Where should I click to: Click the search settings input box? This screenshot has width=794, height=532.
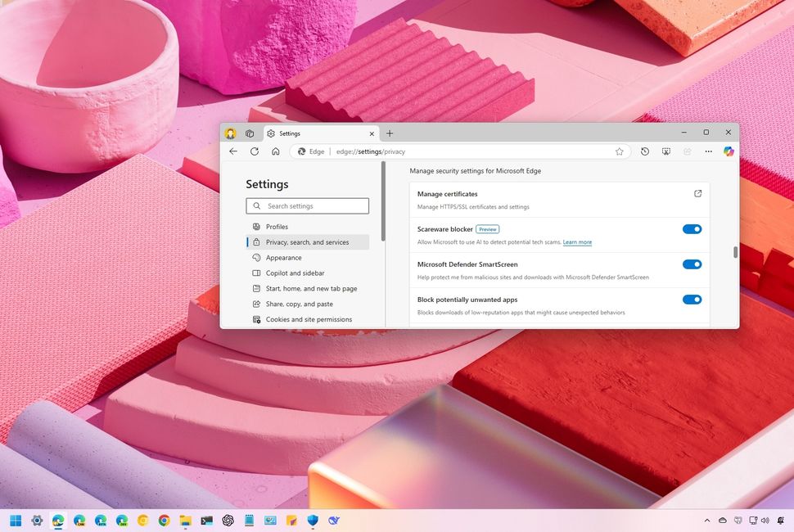tap(307, 205)
